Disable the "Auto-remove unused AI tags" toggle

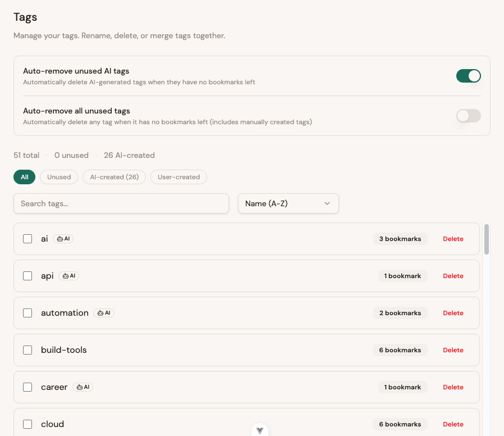(x=468, y=75)
